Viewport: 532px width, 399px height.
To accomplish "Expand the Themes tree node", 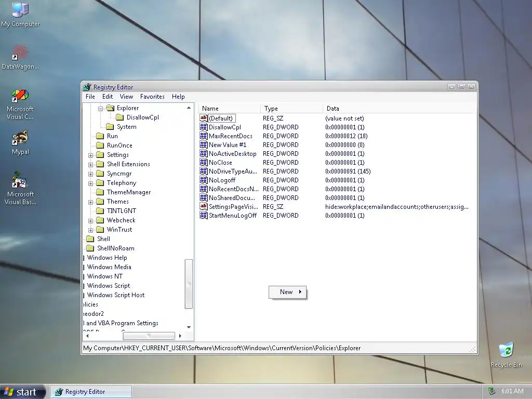I will pyautogui.click(x=90, y=202).
